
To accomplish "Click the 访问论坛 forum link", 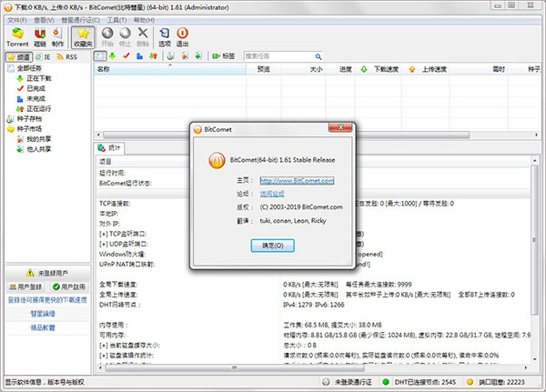I will point(272,194).
